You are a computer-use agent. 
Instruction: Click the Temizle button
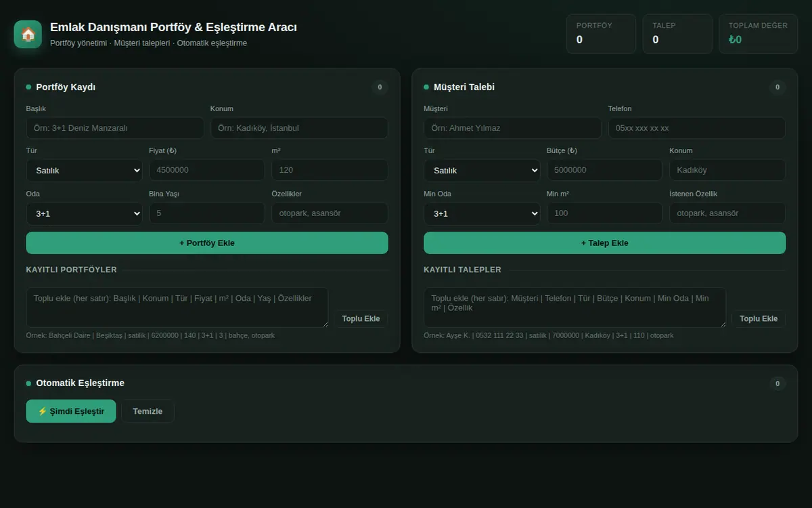[x=148, y=411]
